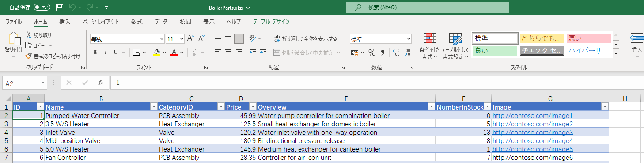Open Format as Table (テーブルとして書式設定)
This screenshot has width=644, height=163.
click(455, 46)
